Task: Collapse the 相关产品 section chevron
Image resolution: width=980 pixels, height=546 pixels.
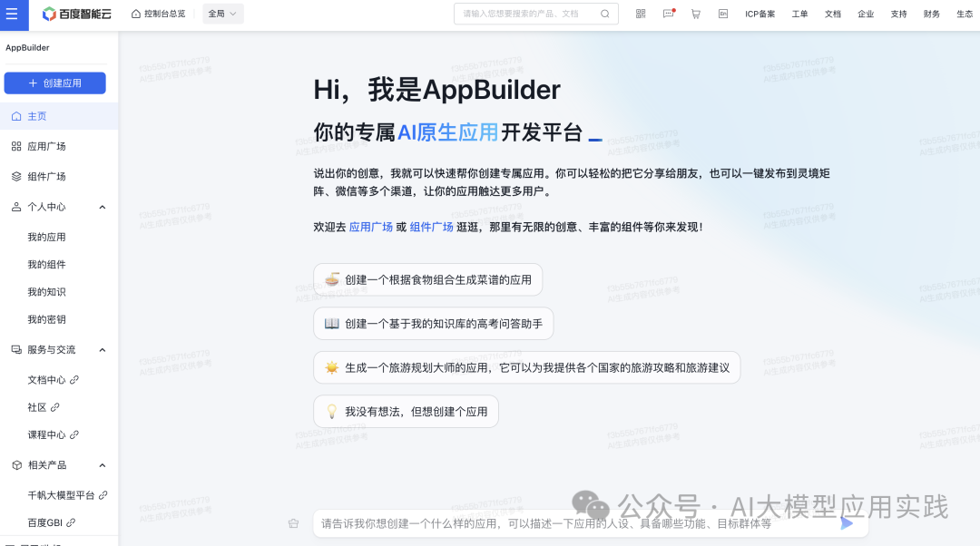Action: click(x=103, y=465)
